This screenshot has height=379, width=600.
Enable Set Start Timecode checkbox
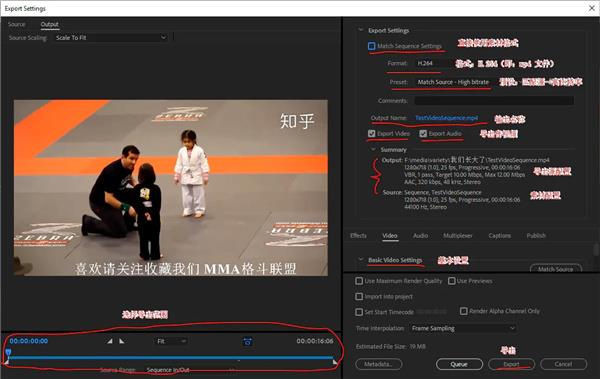pos(359,312)
